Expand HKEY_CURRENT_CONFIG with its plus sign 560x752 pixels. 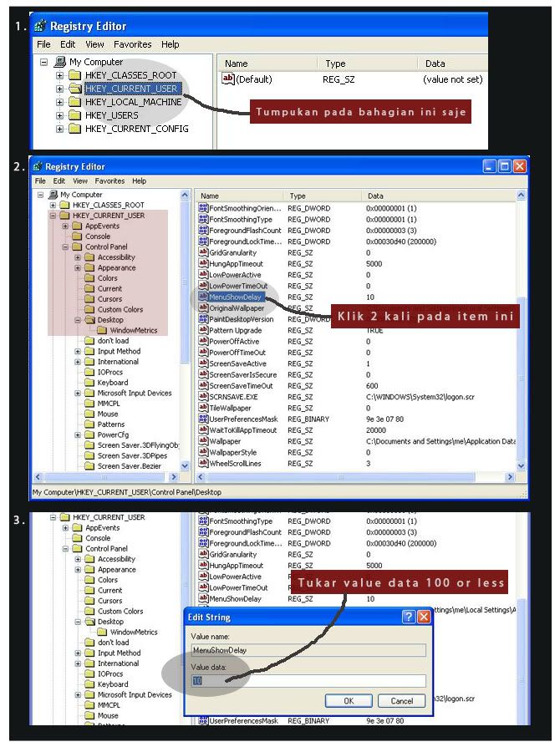click(59, 129)
